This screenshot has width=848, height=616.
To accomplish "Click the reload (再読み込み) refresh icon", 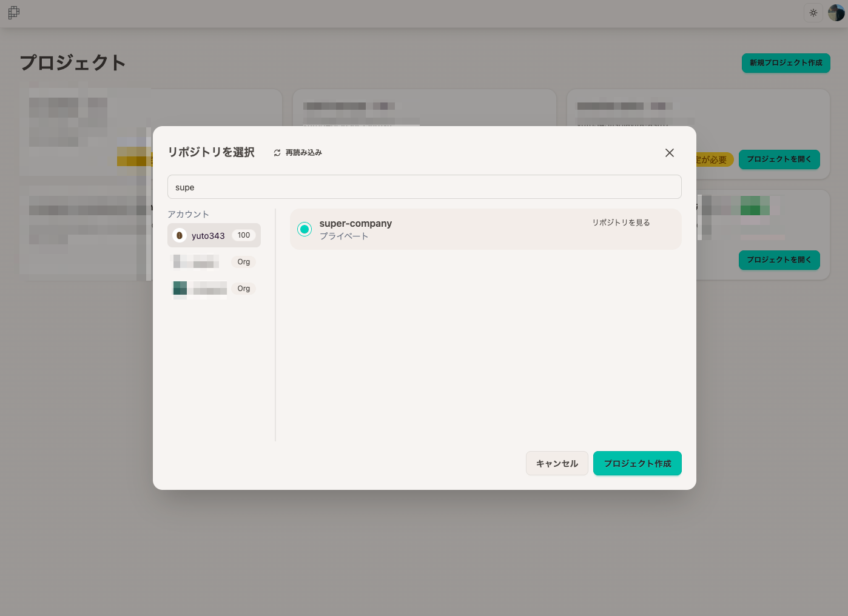I will click(277, 153).
